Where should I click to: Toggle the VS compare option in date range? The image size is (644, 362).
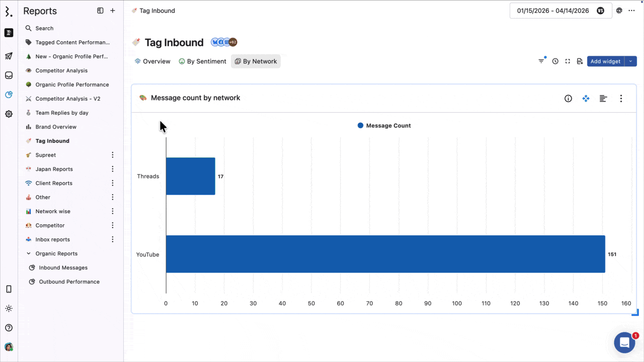pos(600,11)
